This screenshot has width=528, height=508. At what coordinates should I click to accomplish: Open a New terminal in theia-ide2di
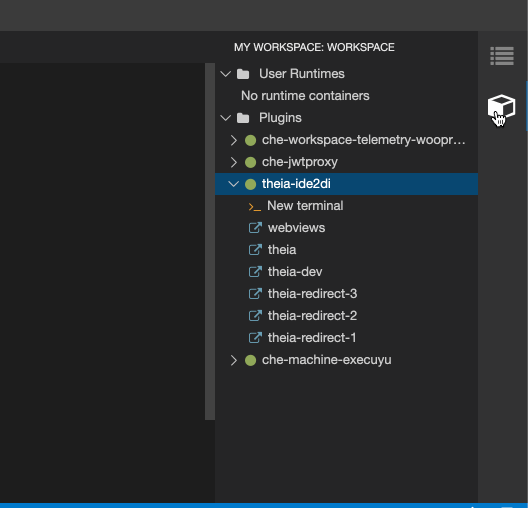(x=305, y=206)
